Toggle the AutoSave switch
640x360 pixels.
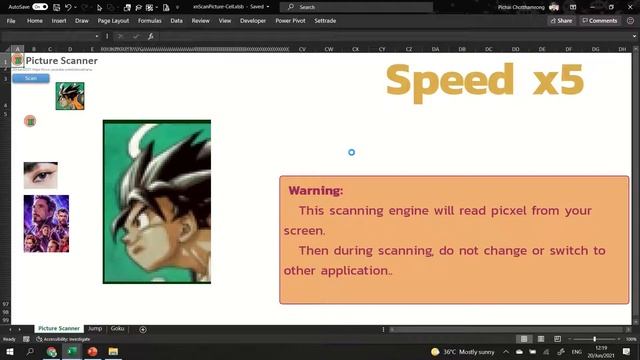40,7
